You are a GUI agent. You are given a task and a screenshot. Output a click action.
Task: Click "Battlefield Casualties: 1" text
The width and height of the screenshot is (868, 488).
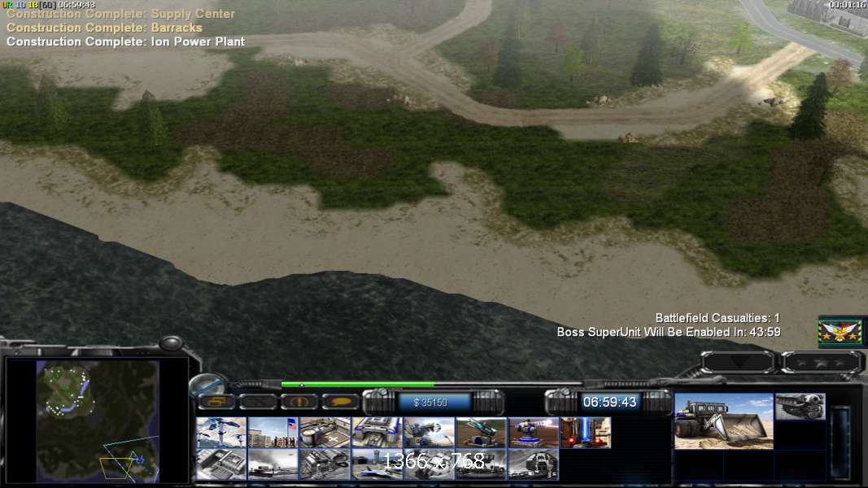(x=718, y=318)
